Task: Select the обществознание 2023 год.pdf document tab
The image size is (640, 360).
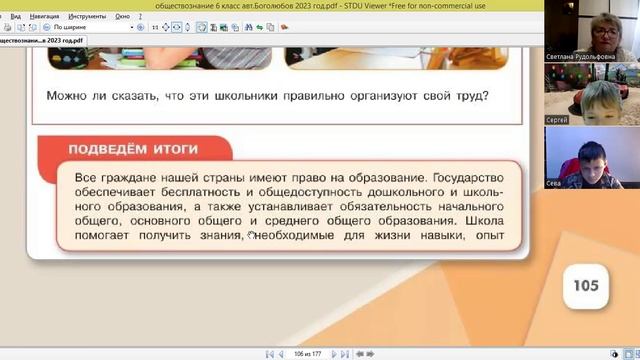Action: 42,40
